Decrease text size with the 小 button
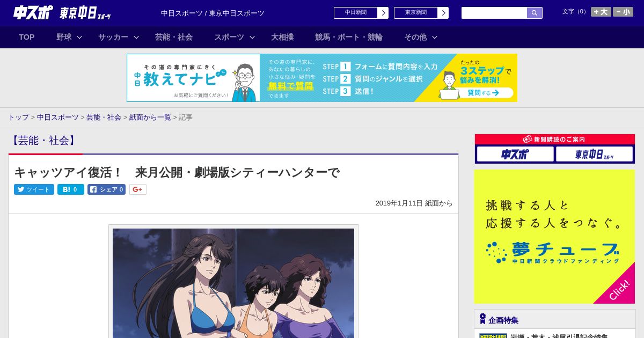The width and height of the screenshot is (644, 338). [623, 12]
